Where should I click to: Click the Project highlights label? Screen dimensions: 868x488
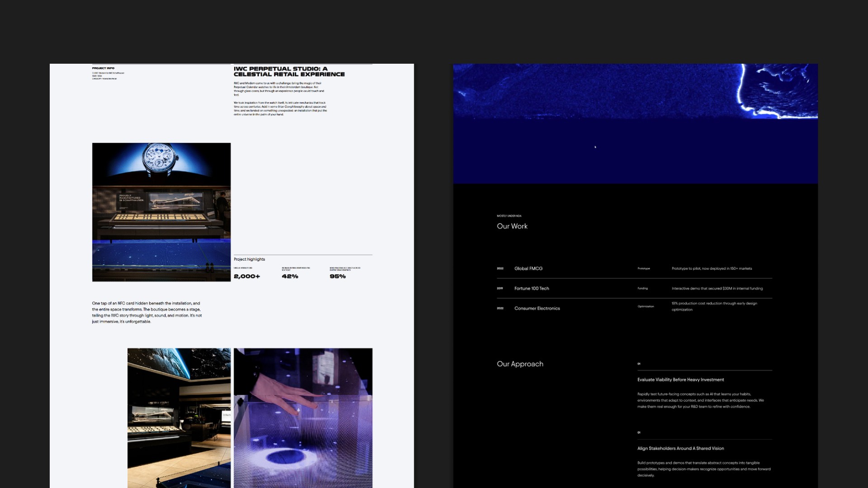click(x=249, y=259)
